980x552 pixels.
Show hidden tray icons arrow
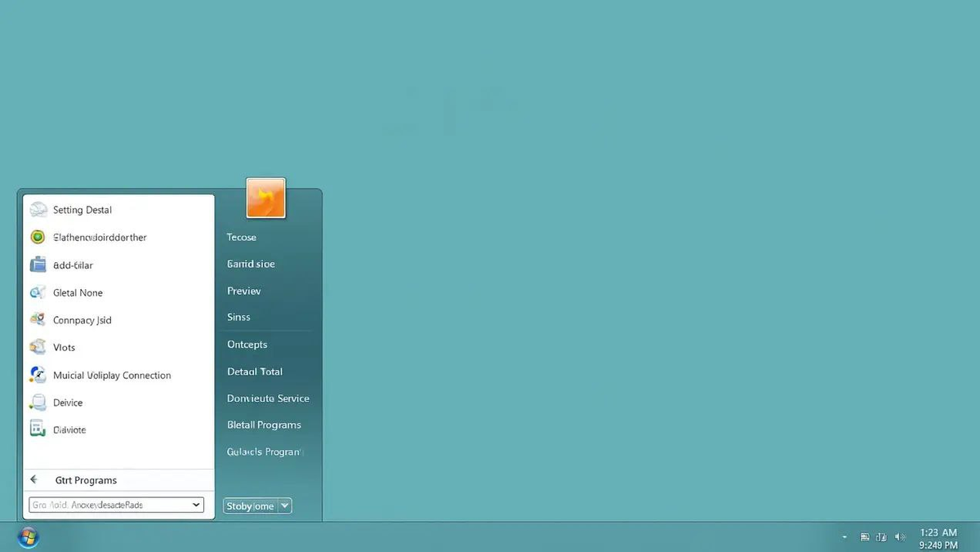point(844,537)
